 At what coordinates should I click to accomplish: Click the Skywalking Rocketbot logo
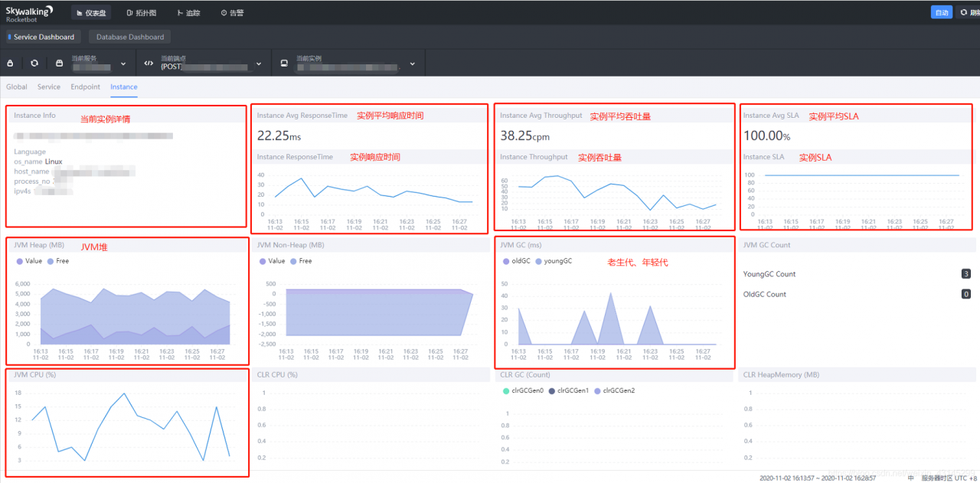pyautogui.click(x=29, y=12)
